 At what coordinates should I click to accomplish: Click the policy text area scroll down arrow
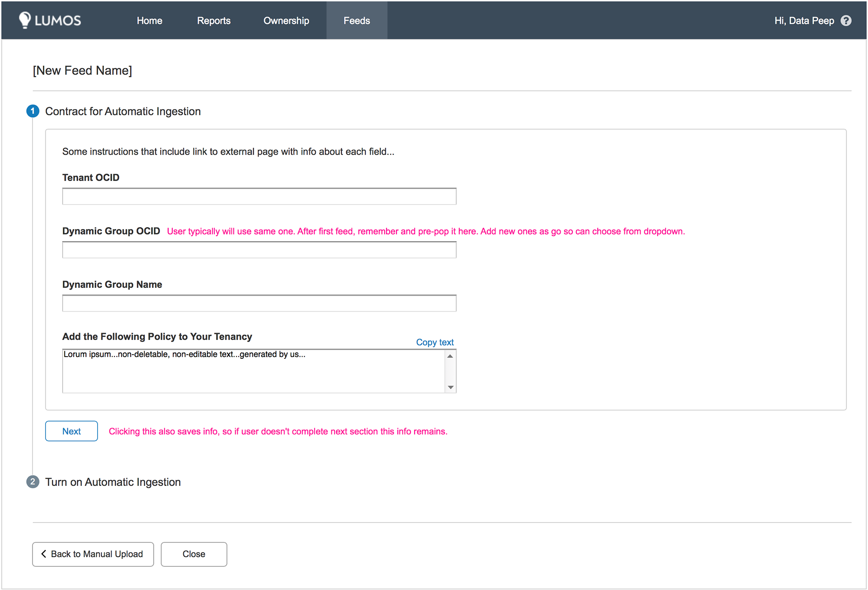(450, 387)
